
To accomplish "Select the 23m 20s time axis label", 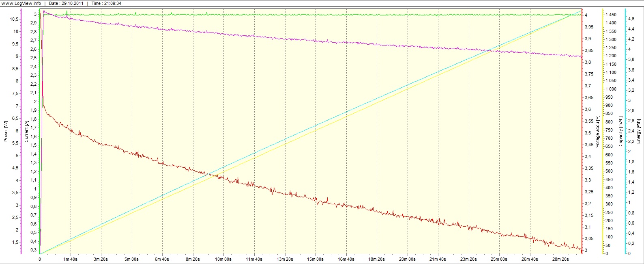I will [468, 259].
